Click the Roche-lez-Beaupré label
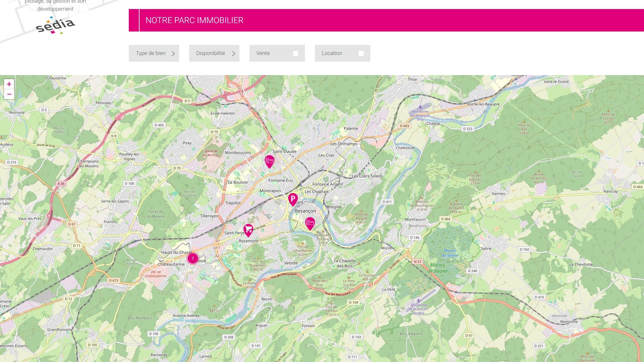This screenshot has height=362, width=644. click(483, 104)
